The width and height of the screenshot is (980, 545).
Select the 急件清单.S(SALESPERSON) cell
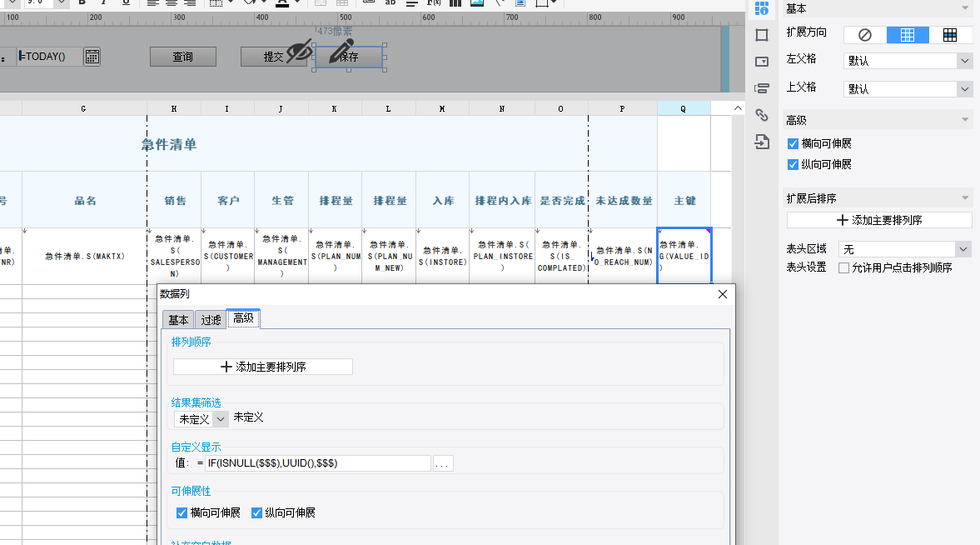point(174,256)
